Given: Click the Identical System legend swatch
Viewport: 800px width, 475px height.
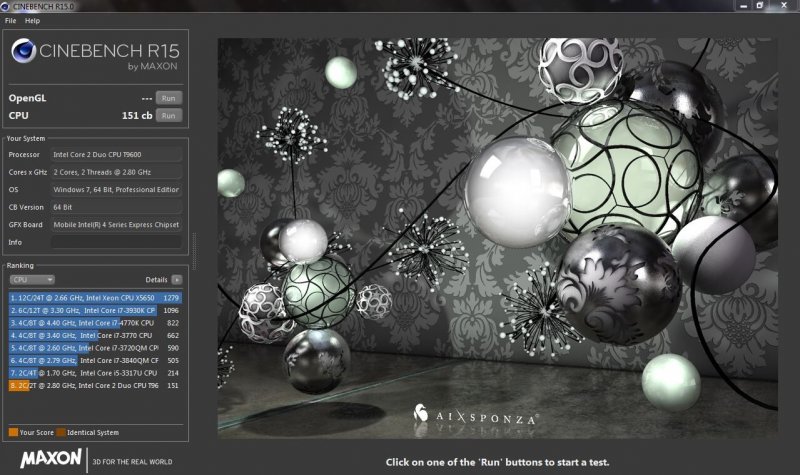Looking at the screenshot, I should [x=61, y=432].
